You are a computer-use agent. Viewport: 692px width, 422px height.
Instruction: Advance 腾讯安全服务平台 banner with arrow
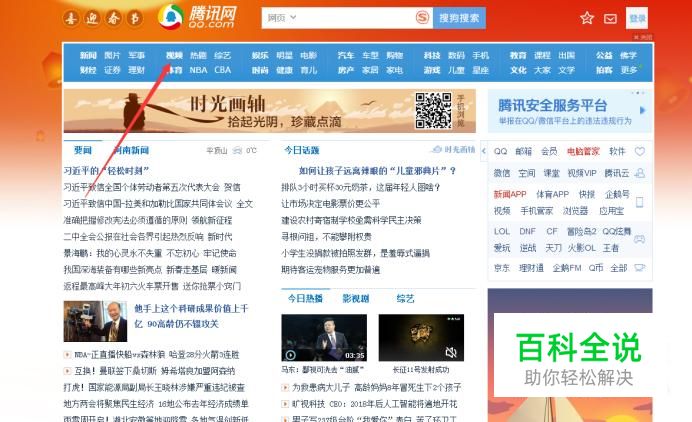click(x=643, y=110)
